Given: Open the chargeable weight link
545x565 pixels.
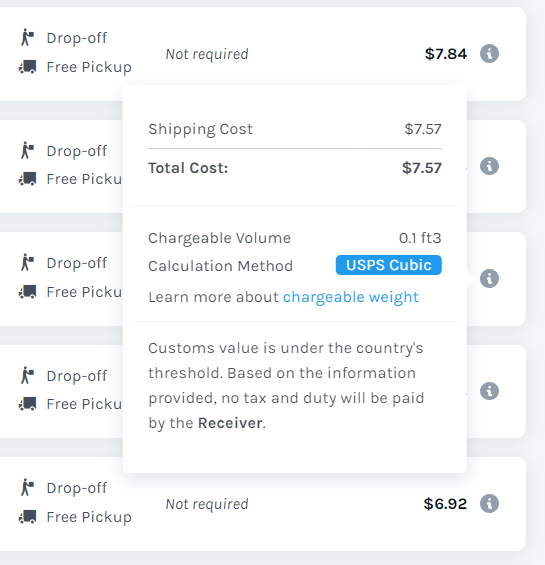Looking at the screenshot, I should 351,297.
